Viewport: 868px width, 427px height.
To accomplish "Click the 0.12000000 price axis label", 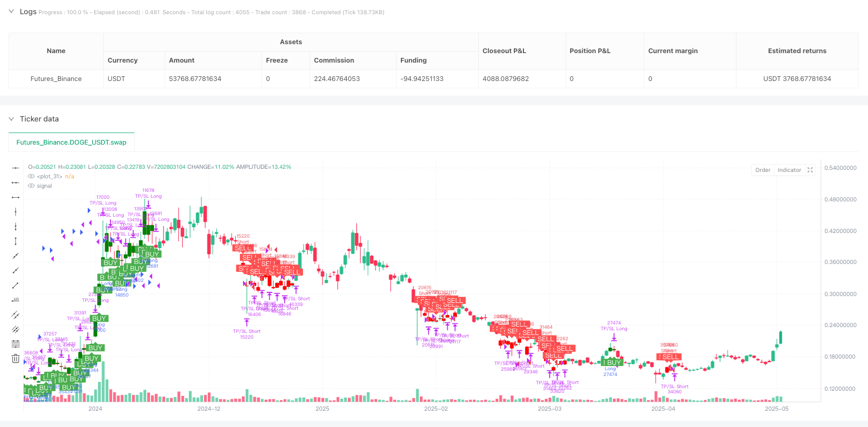I will (841, 389).
